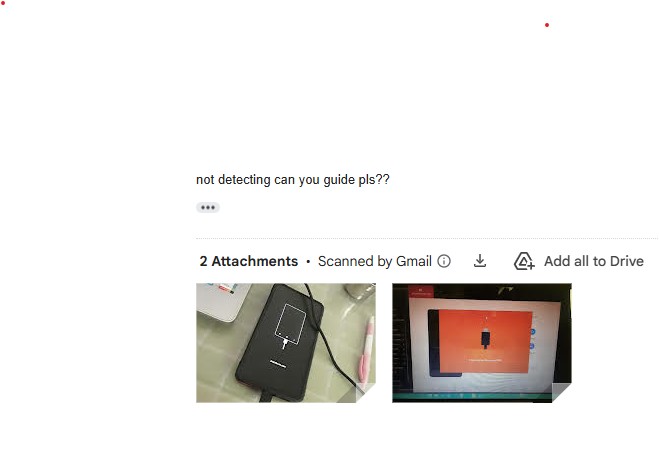Click the orange window in the laptop photo
Image resolution: width=659 pixels, height=451 pixels.
(485, 341)
